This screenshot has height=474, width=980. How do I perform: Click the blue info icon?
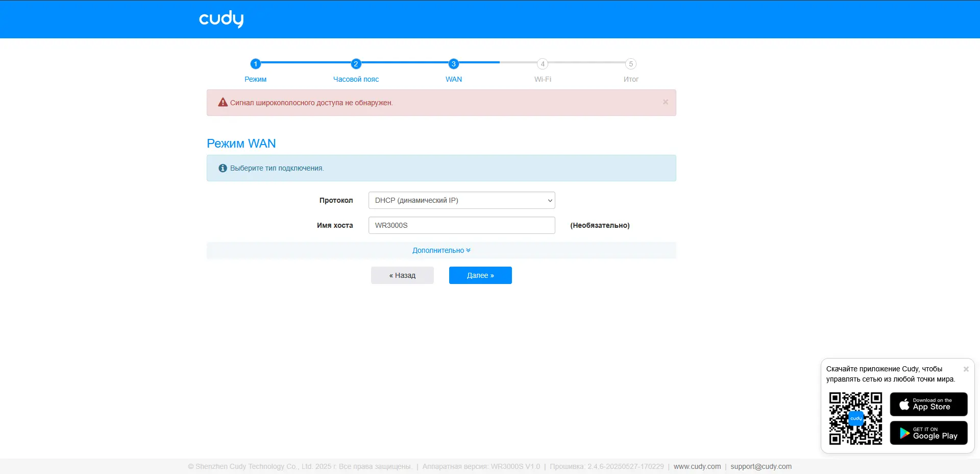223,168
